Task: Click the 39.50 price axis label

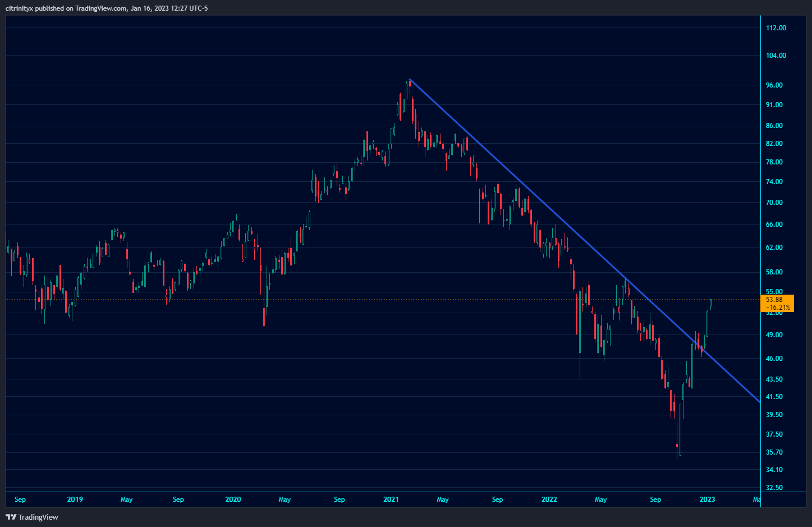Action: tap(774, 415)
